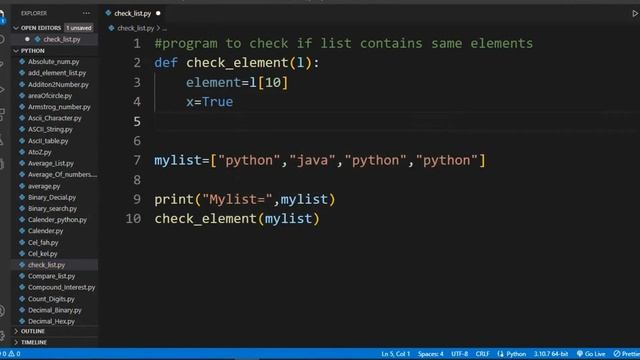Click line number 6 in the gutter

[137, 141]
